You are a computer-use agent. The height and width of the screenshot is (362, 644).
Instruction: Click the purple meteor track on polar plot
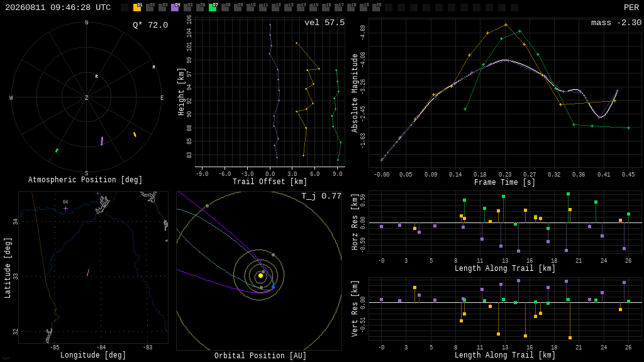pyautogui.click(x=102, y=141)
